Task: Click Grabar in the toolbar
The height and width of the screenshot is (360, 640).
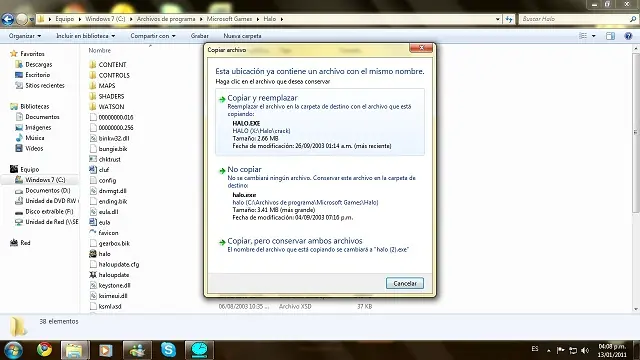Action: pyautogui.click(x=200, y=36)
